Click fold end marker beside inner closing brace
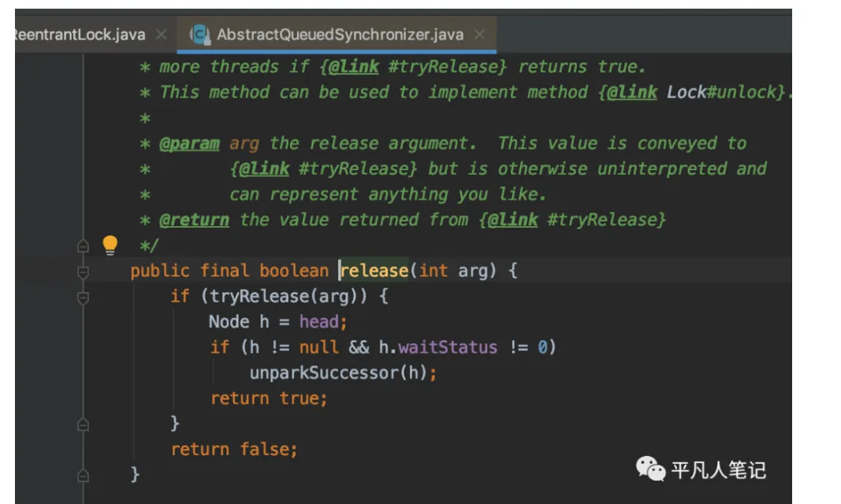The height and width of the screenshot is (504, 841). (x=83, y=425)
